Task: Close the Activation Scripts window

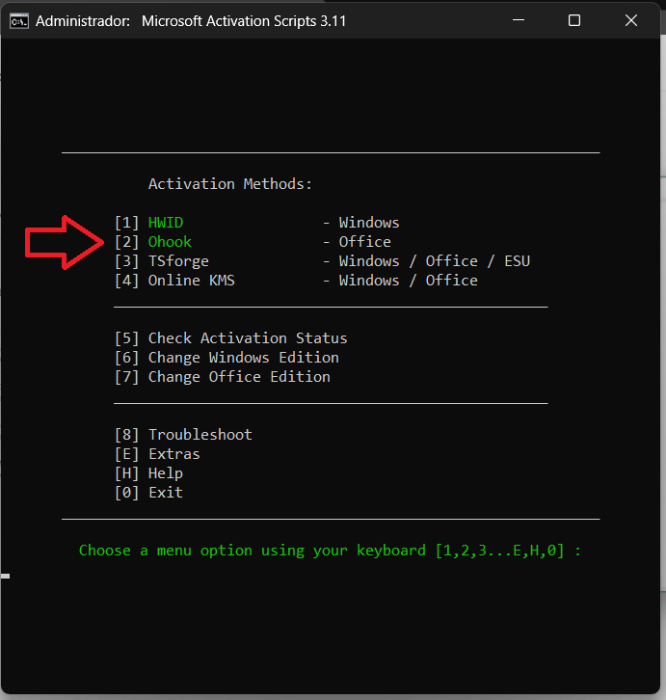Action: 631,20
